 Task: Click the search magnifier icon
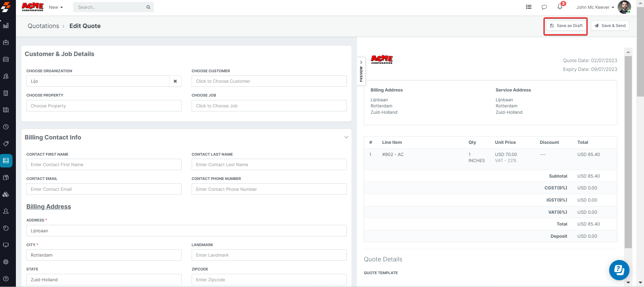(x=148, y=7)
